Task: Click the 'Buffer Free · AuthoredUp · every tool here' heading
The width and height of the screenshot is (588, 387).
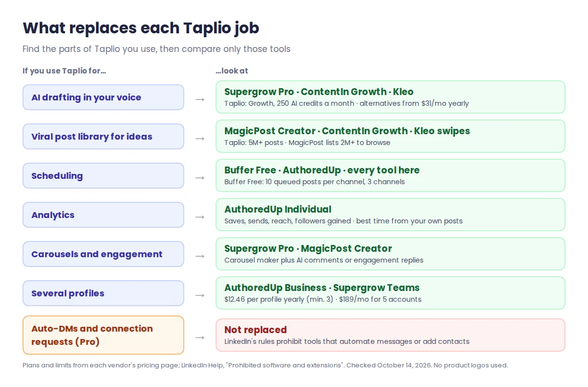Action: [322, 170]
